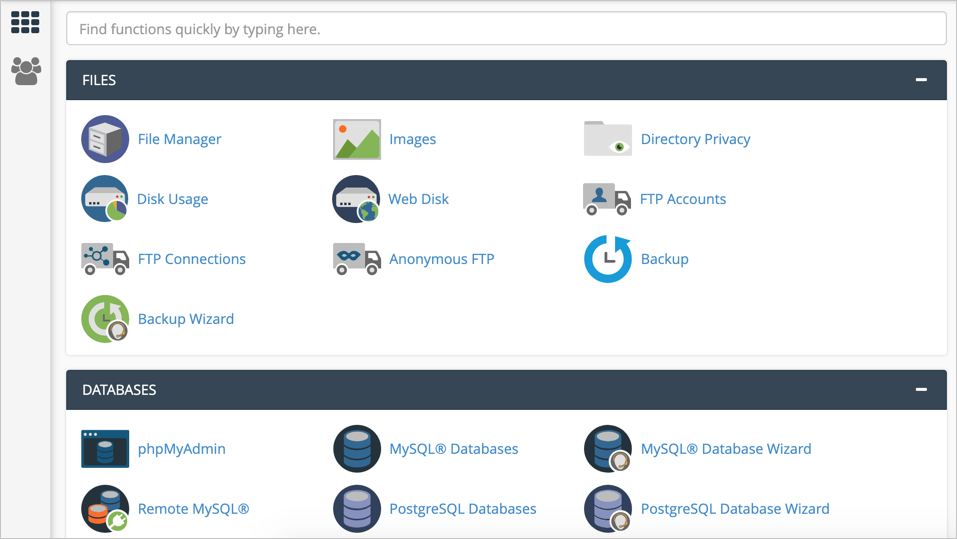Open the Directory Privacy link

[696, 140]
